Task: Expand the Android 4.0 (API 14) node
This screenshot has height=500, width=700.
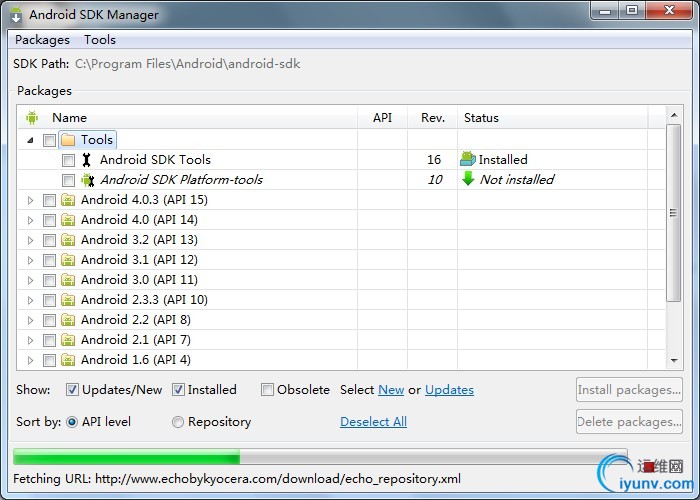Action: pos(30,221)
